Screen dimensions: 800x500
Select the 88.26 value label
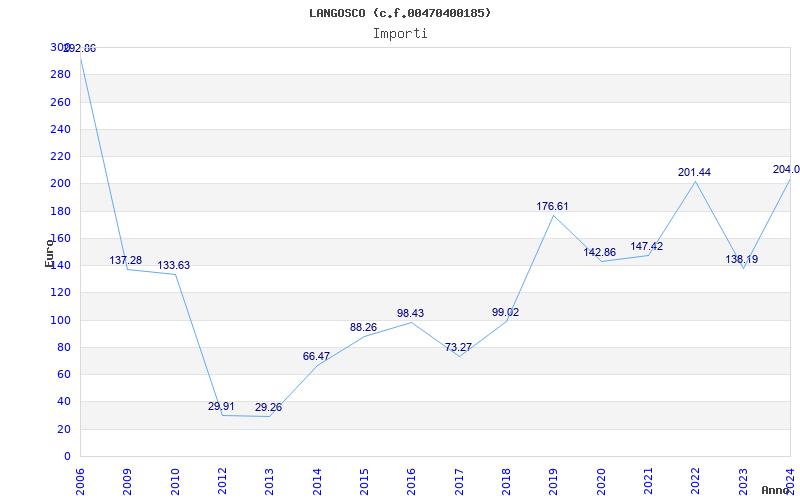(363, 328)
